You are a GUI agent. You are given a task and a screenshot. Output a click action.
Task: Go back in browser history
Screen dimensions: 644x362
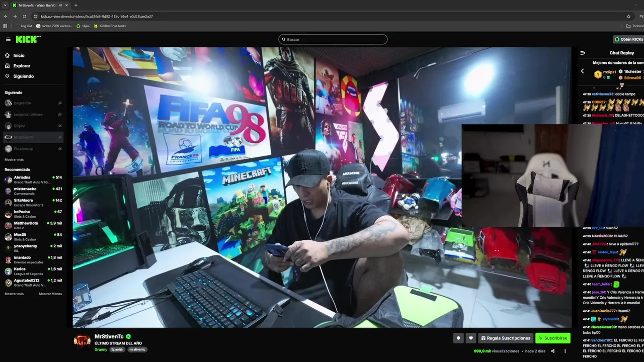coord(6,16)
